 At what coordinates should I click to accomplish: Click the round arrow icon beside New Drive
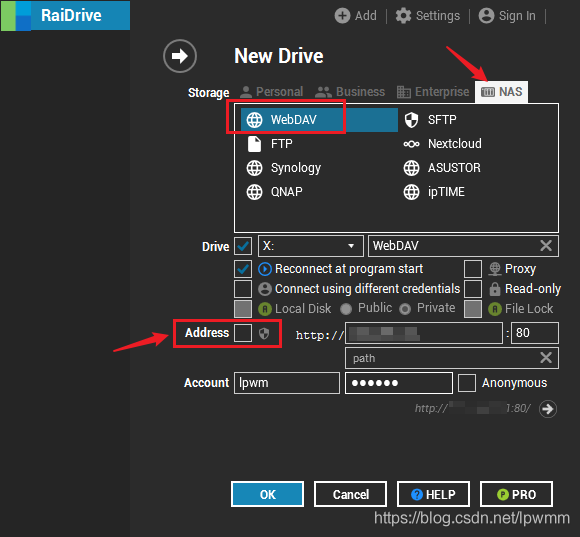pos(180,56)
